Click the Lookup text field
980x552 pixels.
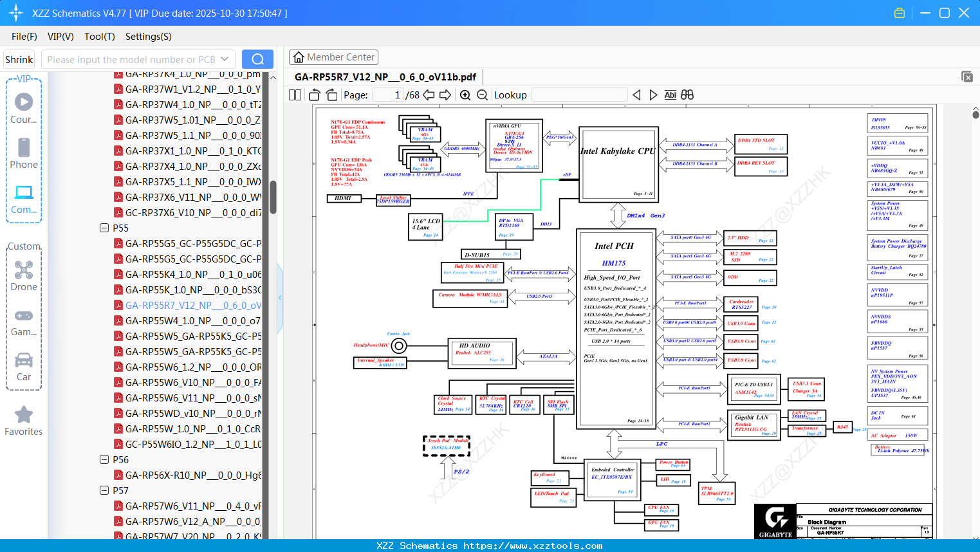coord(580,95)
